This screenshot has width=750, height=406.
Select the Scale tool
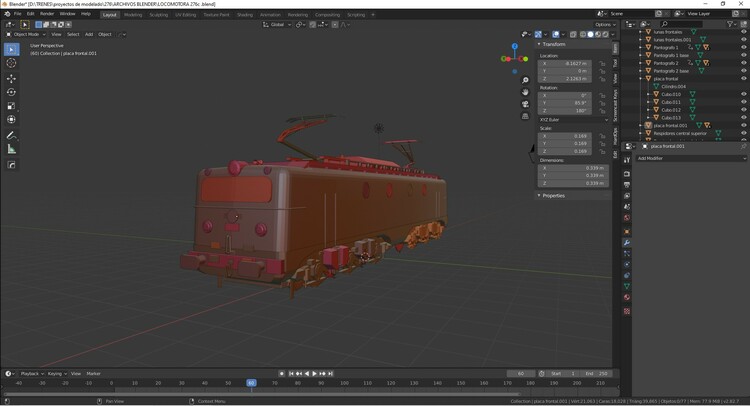[12, 106]
